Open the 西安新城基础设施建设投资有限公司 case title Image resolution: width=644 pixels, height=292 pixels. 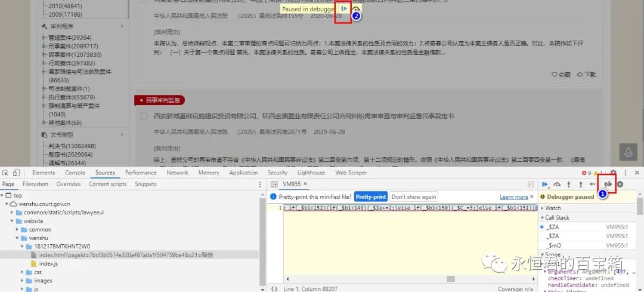pyautogui.click(x=304, y=116)
